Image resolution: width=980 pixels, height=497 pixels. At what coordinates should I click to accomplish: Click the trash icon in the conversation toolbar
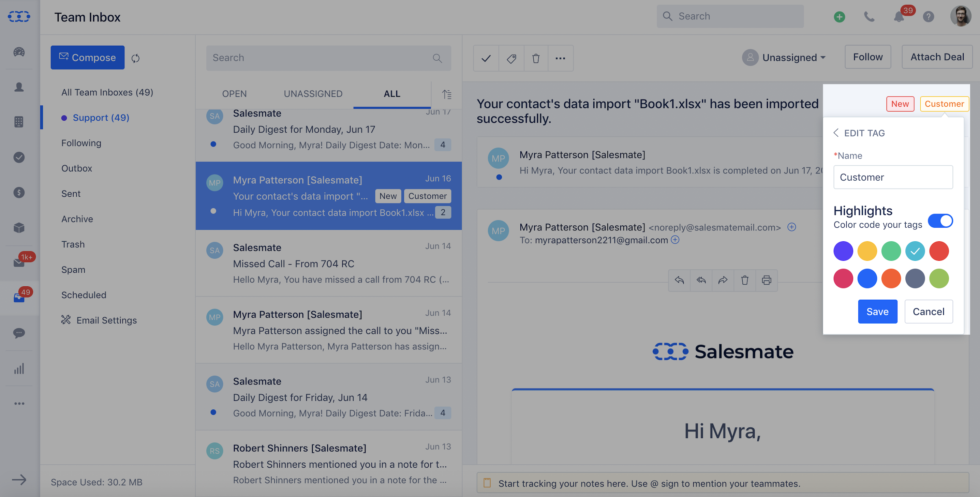pos(536,58)
